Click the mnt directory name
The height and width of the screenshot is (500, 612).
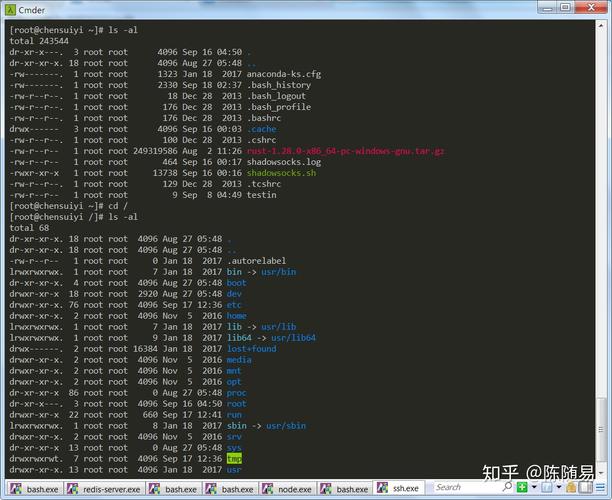click(234, 371)
